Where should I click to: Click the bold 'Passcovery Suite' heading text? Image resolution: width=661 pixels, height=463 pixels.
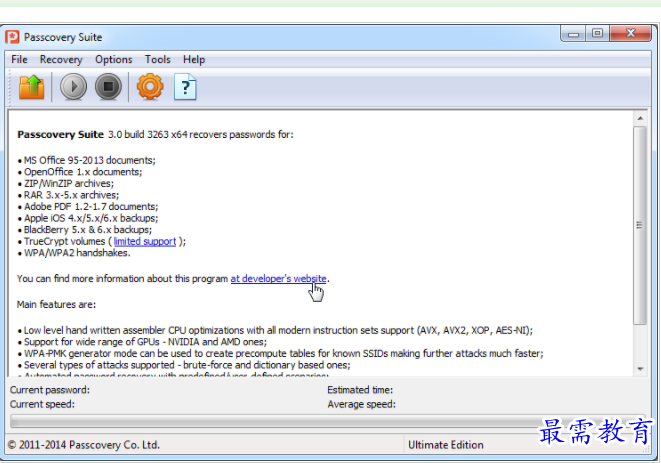click(x=60, y=135)
